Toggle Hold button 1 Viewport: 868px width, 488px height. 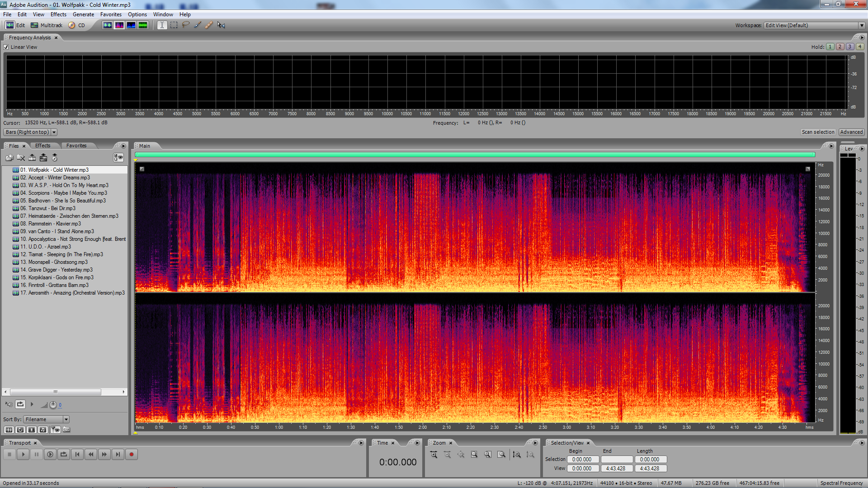tap(830, 47)
